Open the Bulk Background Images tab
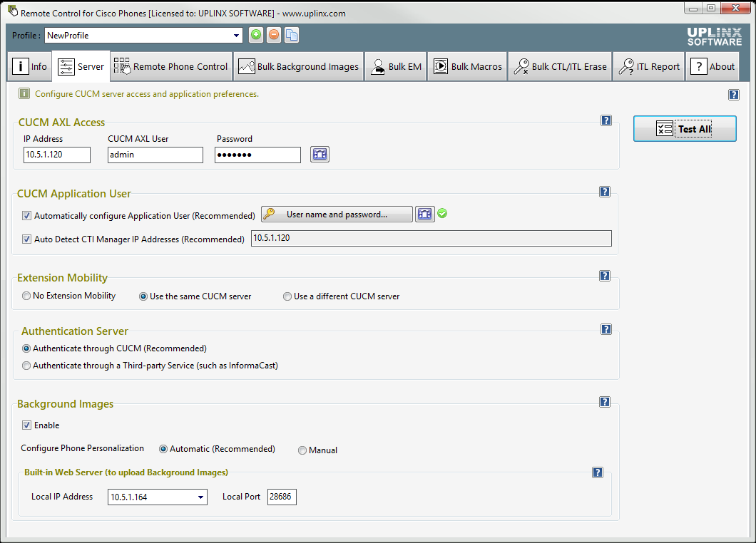 tap(299, 66)
